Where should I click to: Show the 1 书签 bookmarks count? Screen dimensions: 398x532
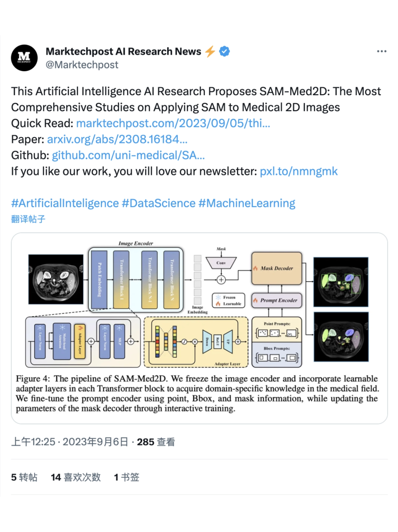pyautogui.click(x=126, y=477)
